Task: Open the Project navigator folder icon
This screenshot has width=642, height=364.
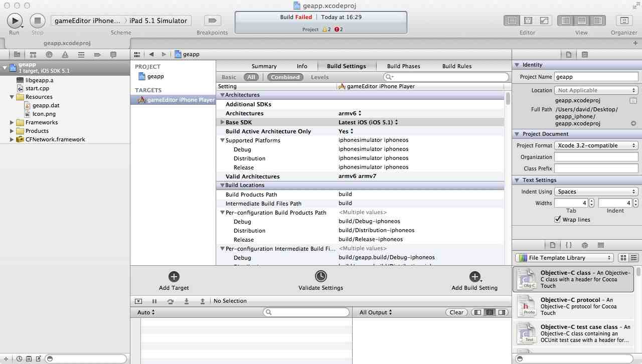Action: point(17,54)
